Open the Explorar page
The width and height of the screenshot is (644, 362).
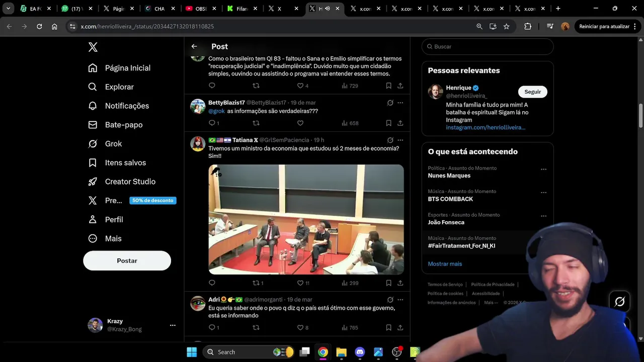pos(111,87)
